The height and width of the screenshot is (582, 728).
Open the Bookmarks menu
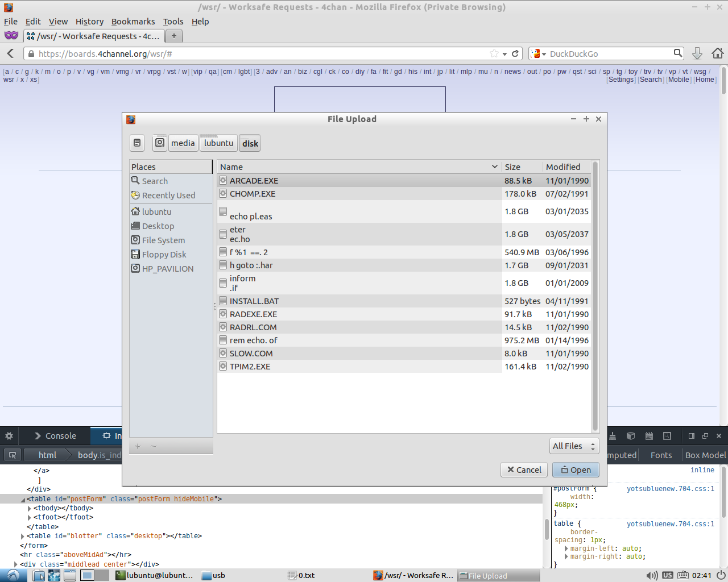pyautogui.click(x=133, y=22)
